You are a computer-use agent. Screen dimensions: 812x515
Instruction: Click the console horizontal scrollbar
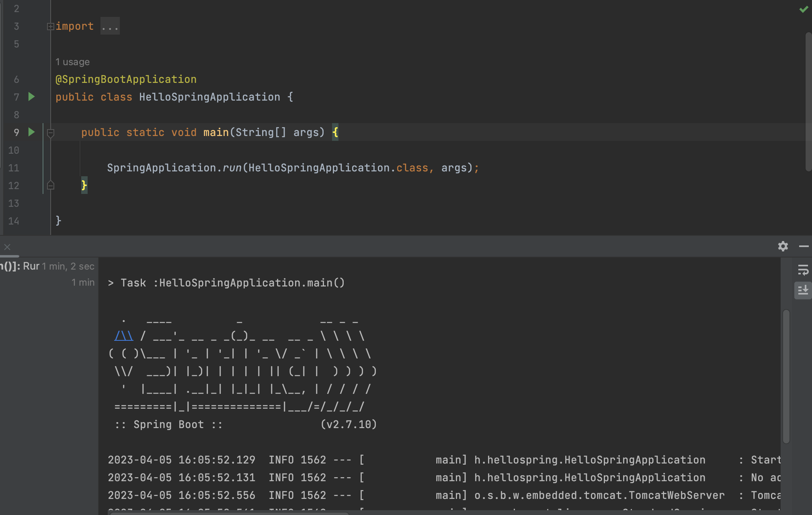click(229, 513)
